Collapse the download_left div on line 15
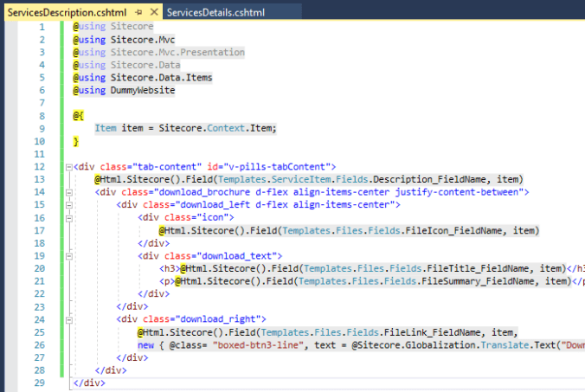Viewport: 585px width, 392px height. tap(112, 205)
